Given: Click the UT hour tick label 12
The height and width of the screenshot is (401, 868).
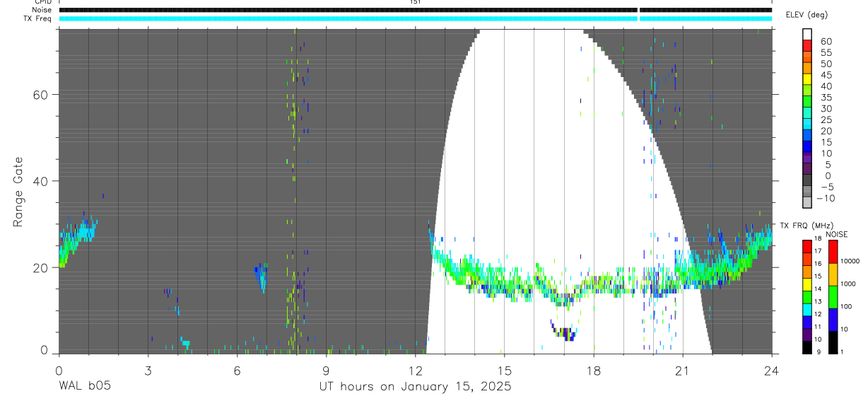Looking at the screenshot, I should click(415, 370).
